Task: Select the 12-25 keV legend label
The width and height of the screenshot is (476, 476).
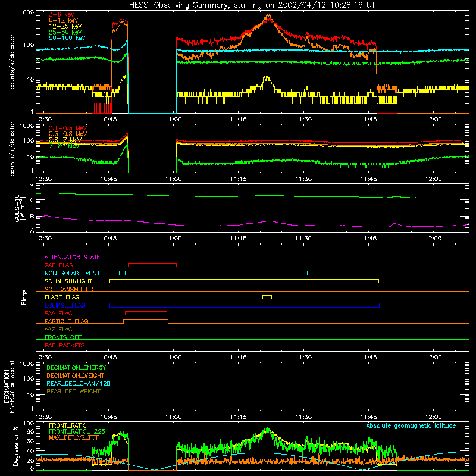Action: (65, 26)
